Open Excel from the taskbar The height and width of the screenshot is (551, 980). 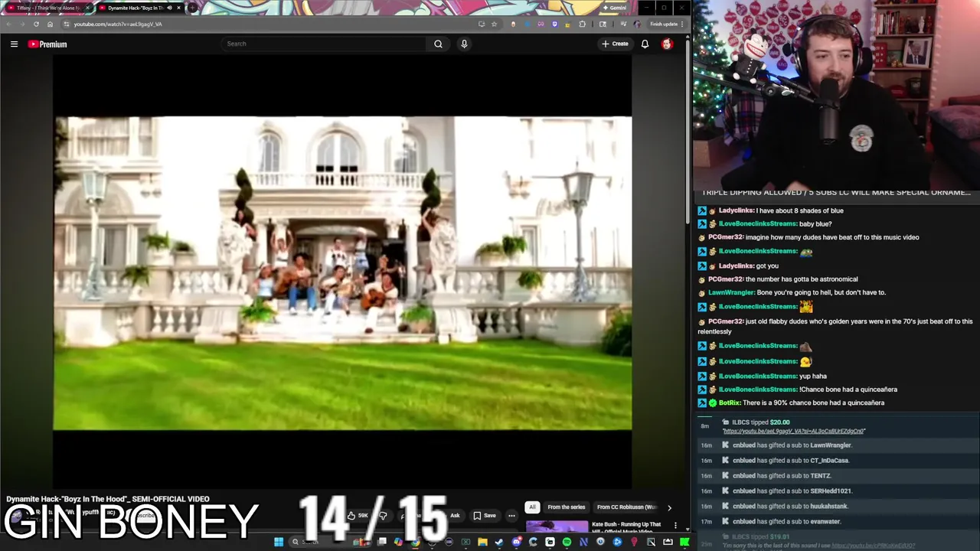[x=465, y=542]
